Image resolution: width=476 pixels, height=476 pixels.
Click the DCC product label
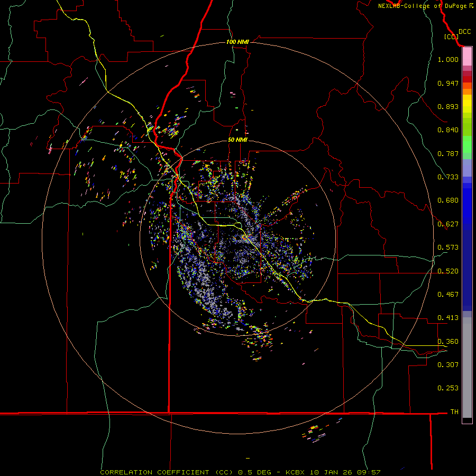pos(464,32)
